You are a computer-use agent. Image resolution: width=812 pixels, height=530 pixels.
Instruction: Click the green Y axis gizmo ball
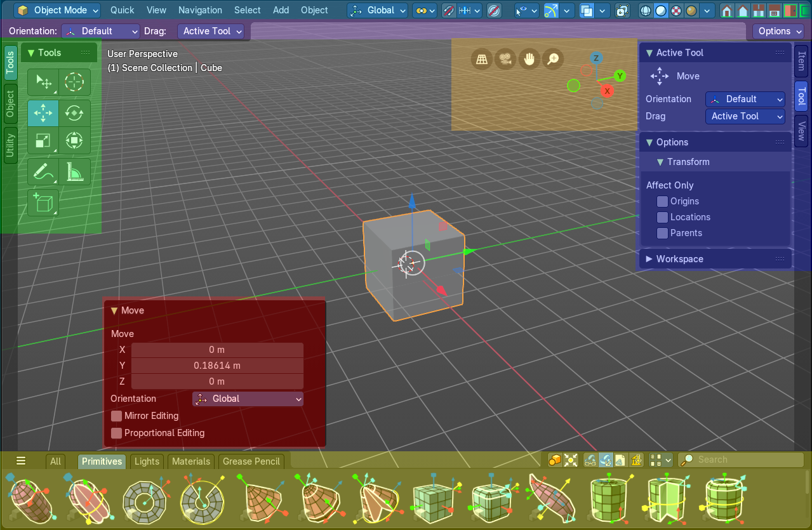point(620,76)
